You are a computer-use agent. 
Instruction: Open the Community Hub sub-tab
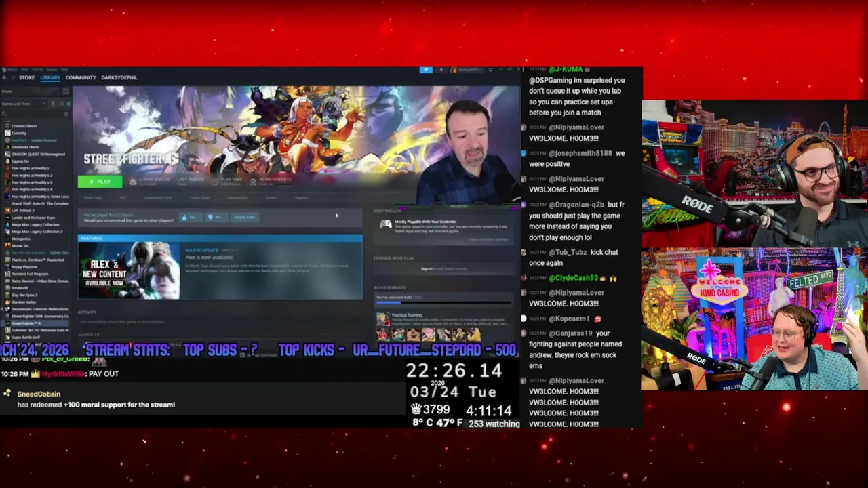click(158, 197)
